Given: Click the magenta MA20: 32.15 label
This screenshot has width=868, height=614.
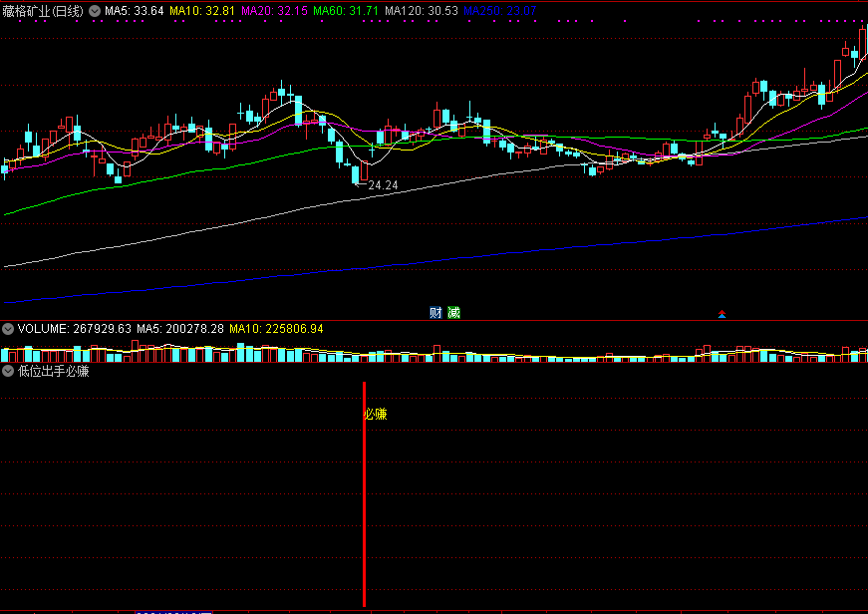Looking at the screenshot, I should (x=275, y=11).
